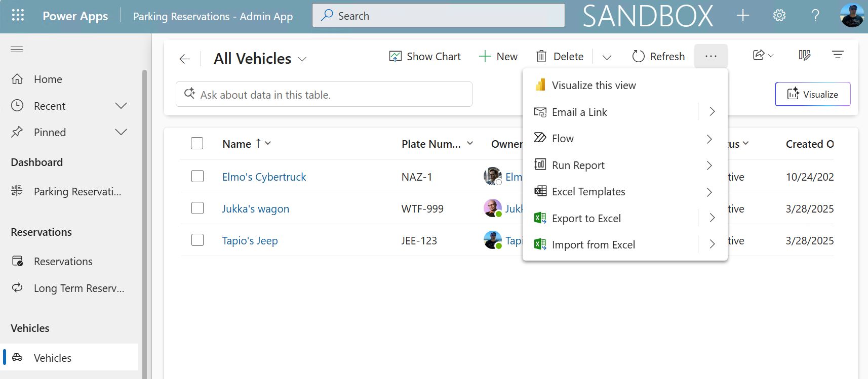The width and height of the screenshot is (868, 379).
Task: Open the Edit filters icon
Action: tap(838, 55)
